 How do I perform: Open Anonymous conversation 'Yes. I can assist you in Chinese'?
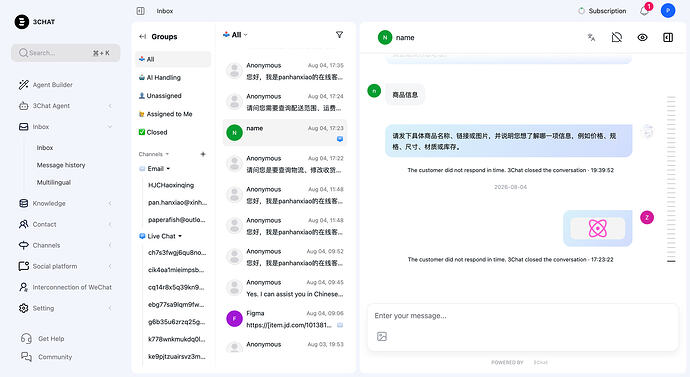pos(285,288)
